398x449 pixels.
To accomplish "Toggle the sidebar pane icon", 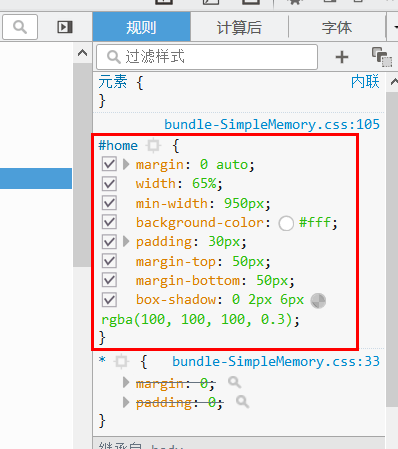I will pos(65,27).
